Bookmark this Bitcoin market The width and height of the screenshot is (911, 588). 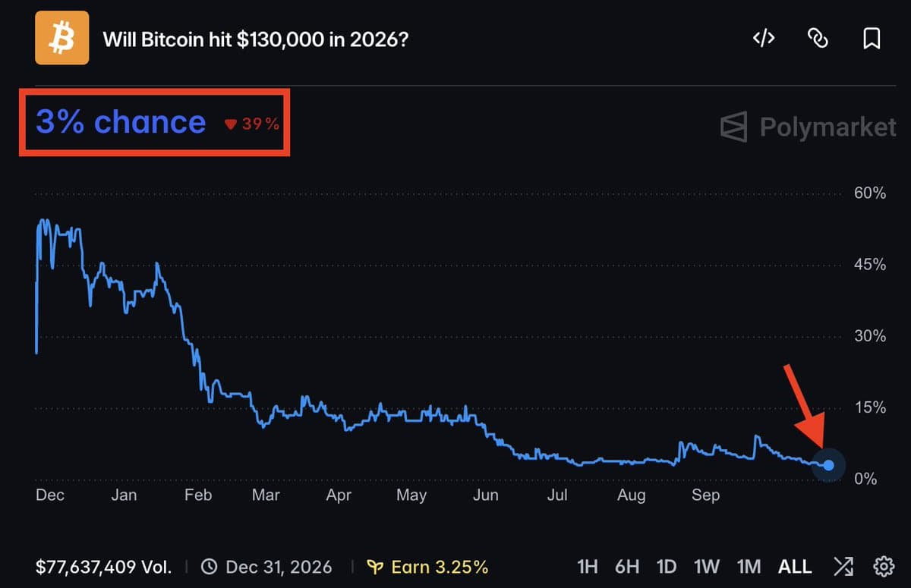872,38
